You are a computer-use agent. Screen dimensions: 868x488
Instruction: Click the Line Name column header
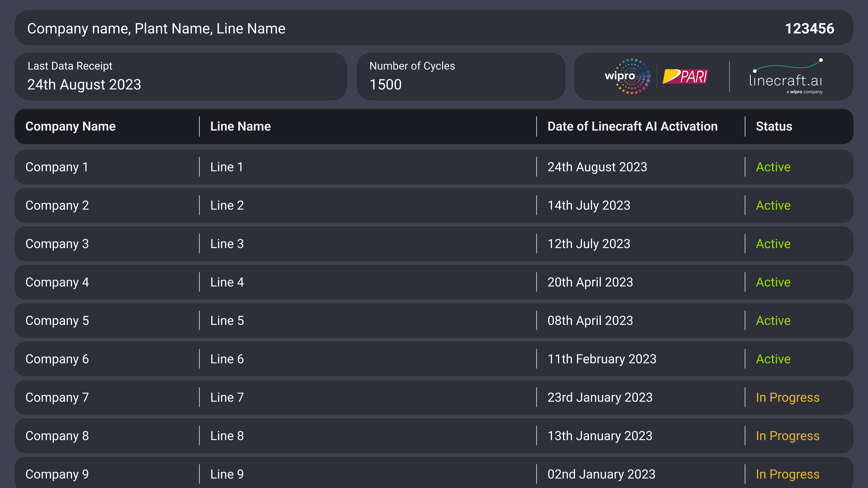pyautogui.click(x=240, y=126)
